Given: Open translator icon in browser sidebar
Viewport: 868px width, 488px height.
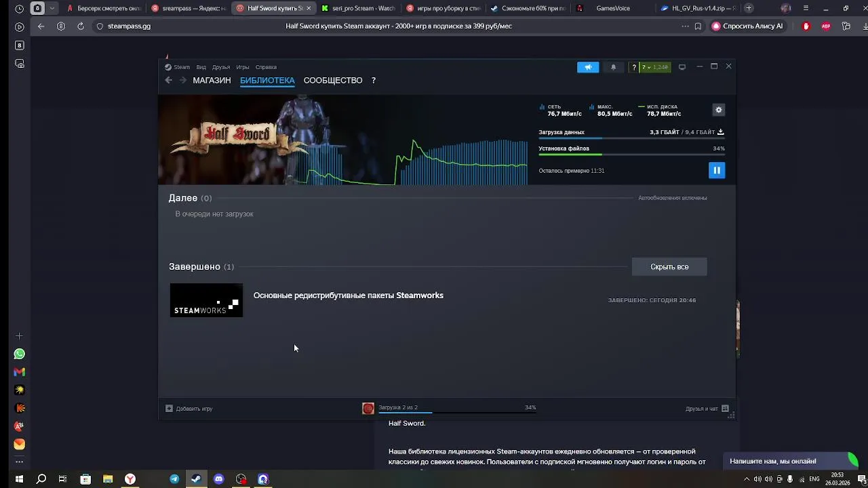Looking at the screenshot, I should coord(20,426).
